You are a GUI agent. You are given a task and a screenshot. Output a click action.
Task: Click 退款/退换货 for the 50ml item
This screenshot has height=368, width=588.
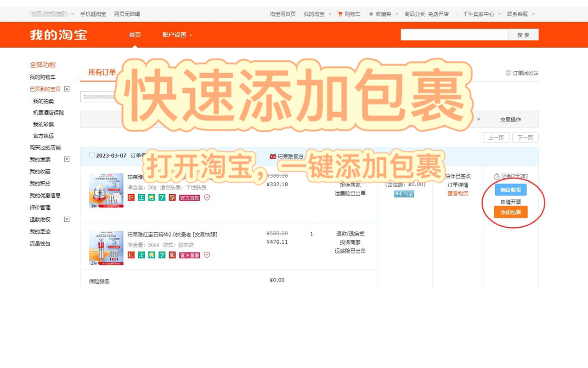pyautogui.click(x=350, y=234)
